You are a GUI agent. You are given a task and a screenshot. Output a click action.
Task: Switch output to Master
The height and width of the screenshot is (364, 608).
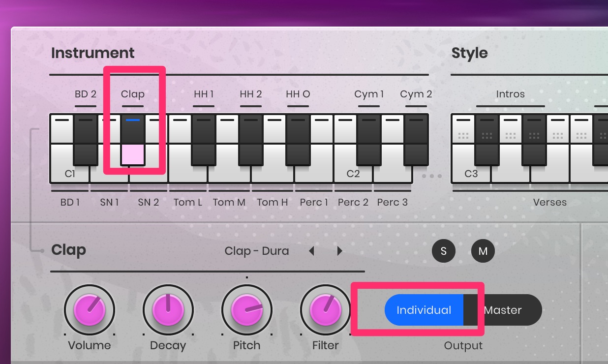[503, 310]
